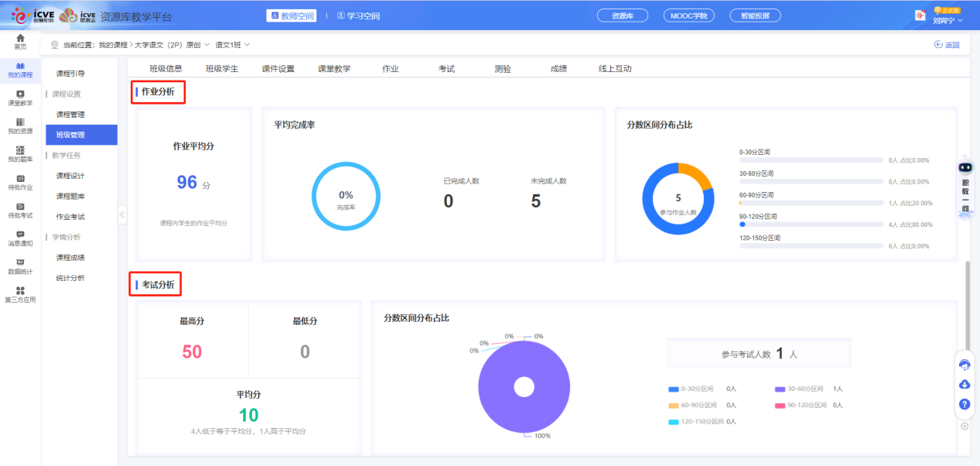
Task: Click the floating help question-mark icon
Action: pos(965,403)
